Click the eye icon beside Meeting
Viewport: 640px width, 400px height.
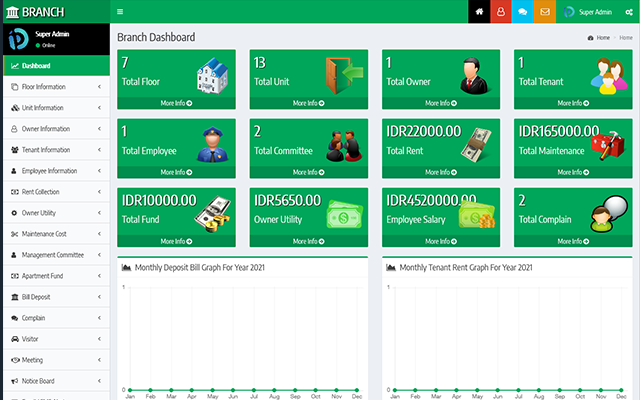pos(15,360)
